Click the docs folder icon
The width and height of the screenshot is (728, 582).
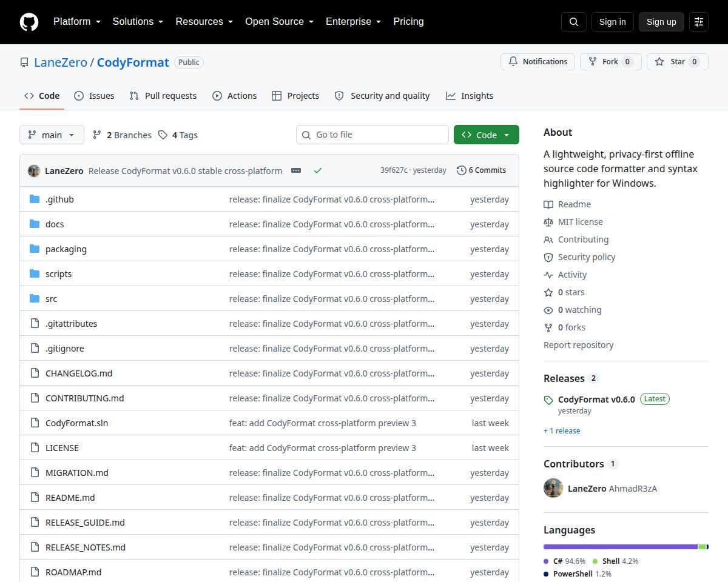pyautogui.click(x=35, y=224)
